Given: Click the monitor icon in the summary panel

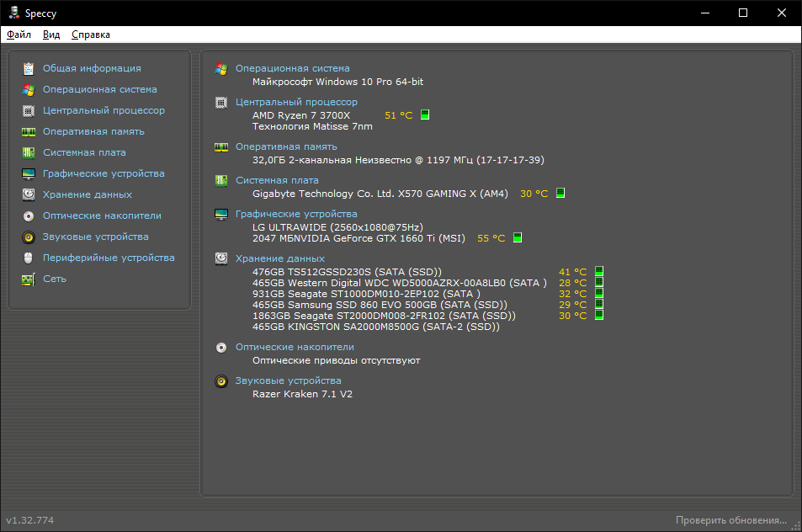Looking at the screenshot, I should tap(221, 215).
